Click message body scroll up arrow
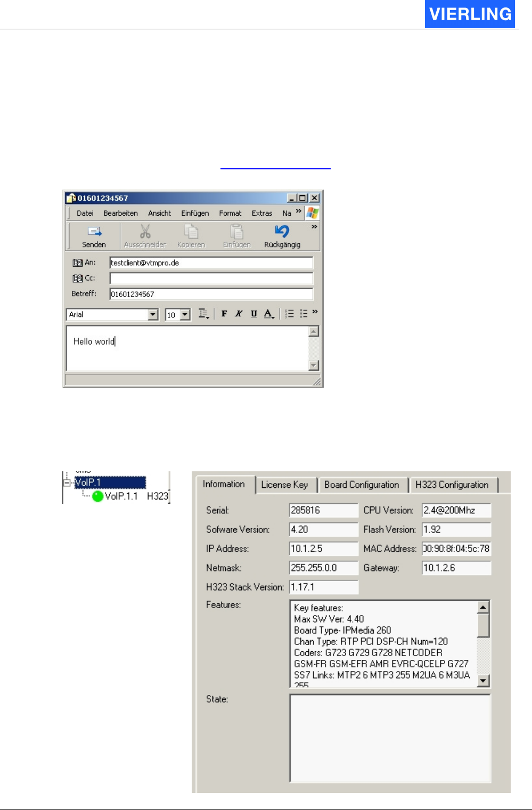Viewport: 532px width, 810px height. coord(314,331)
